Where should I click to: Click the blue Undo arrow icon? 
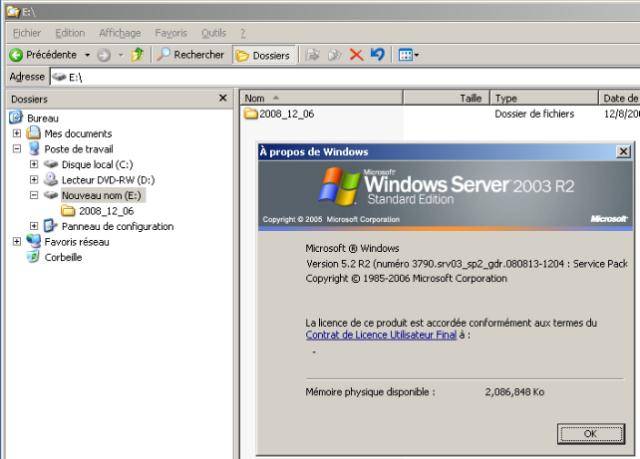pos(378,54)
